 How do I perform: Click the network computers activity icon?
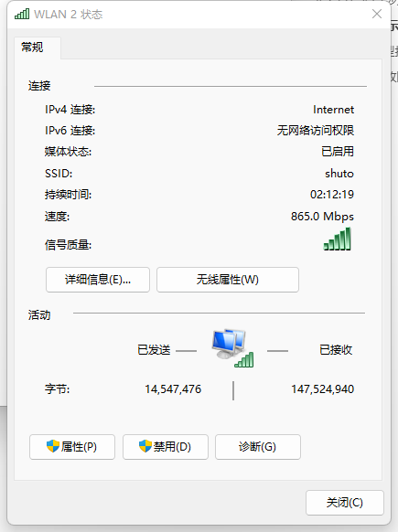[233, 348]
